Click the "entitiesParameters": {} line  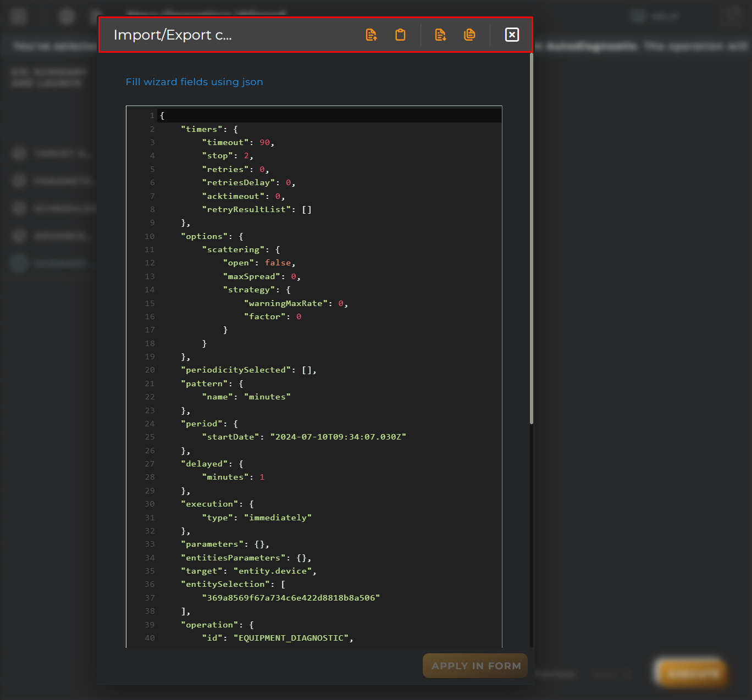click(x=246, y=558)
